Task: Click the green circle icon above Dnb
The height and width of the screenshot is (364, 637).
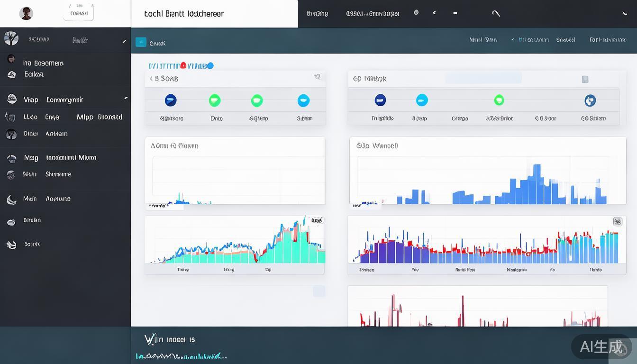Action: (215, 100)
